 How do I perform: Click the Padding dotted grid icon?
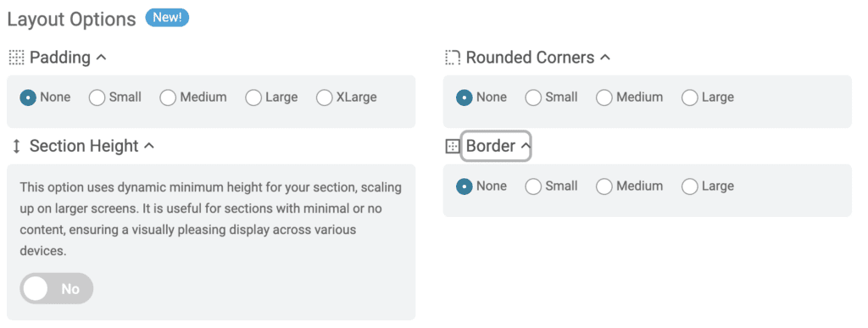(17, 58)
